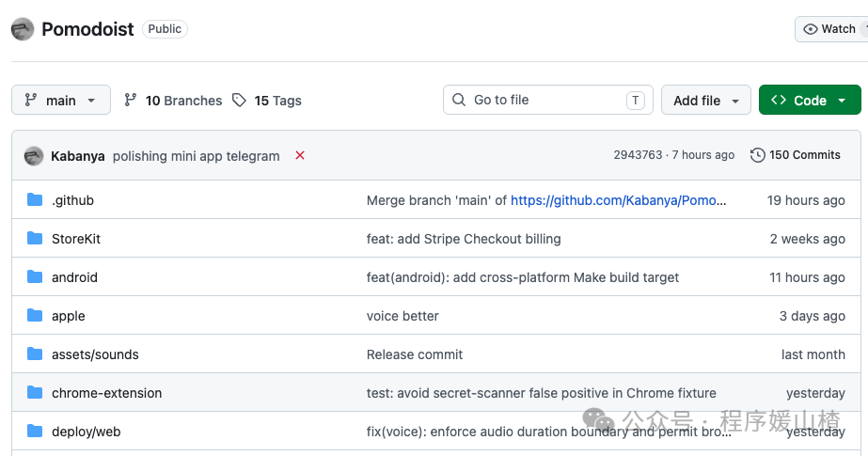Click the tag icon beside 15 Tags
868x456 pixels.
click(x=239, y=101)
